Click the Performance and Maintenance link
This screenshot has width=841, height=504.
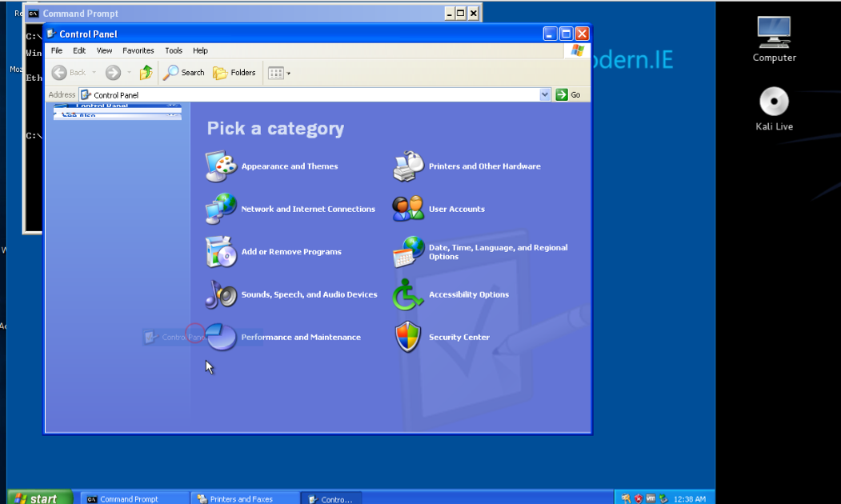click(x=301, y=338)
